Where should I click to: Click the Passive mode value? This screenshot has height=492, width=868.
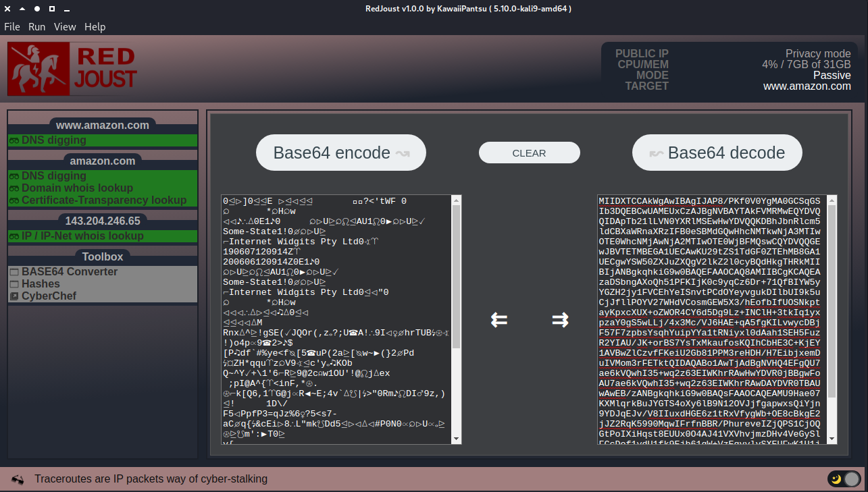tap(832, 76)
